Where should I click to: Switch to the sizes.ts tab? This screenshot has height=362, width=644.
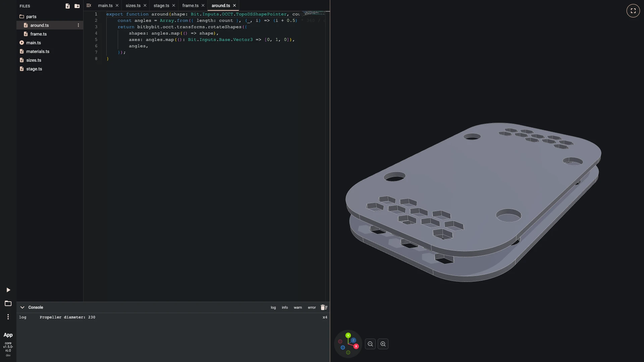coord(133,5)
